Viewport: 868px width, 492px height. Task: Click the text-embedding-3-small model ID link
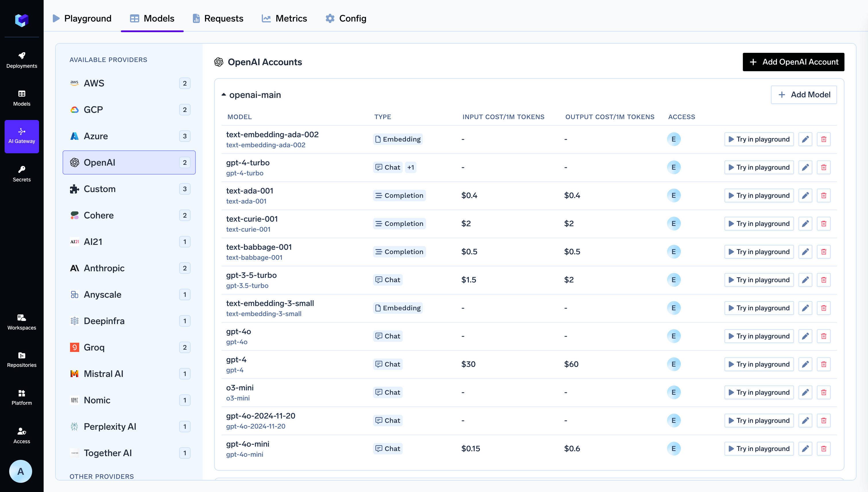pos(263,313)
